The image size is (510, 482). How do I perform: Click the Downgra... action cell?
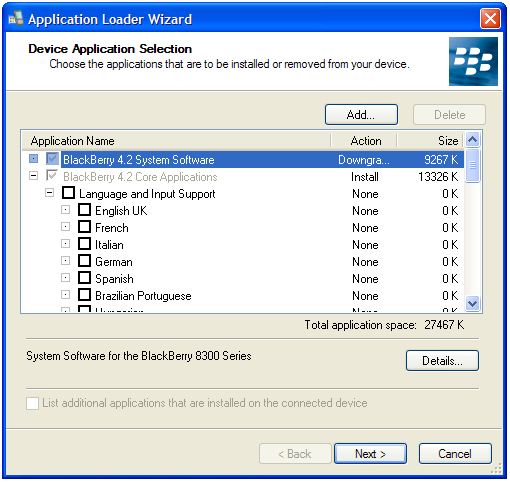tap(364, 160)
